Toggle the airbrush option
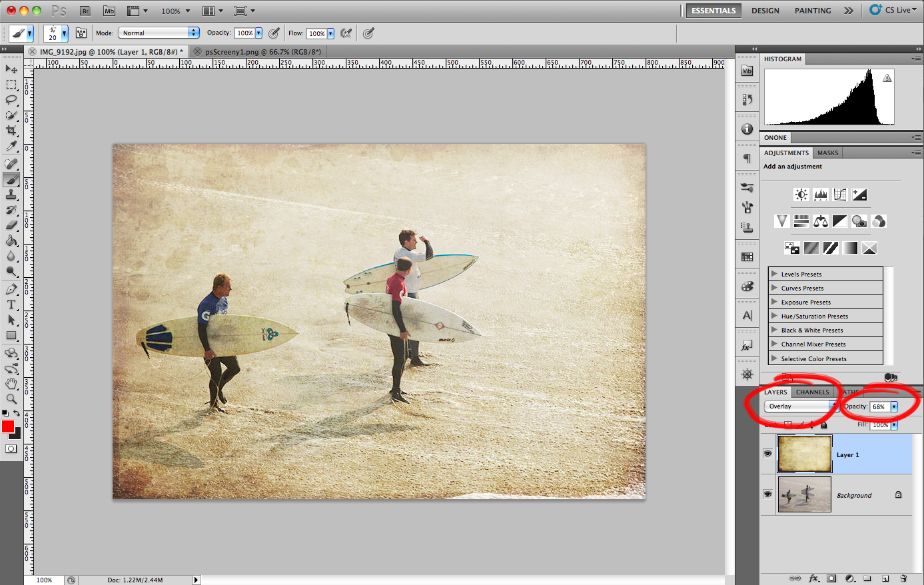The height and width of the screenshot is (585, 924). (x=346, y=33)
